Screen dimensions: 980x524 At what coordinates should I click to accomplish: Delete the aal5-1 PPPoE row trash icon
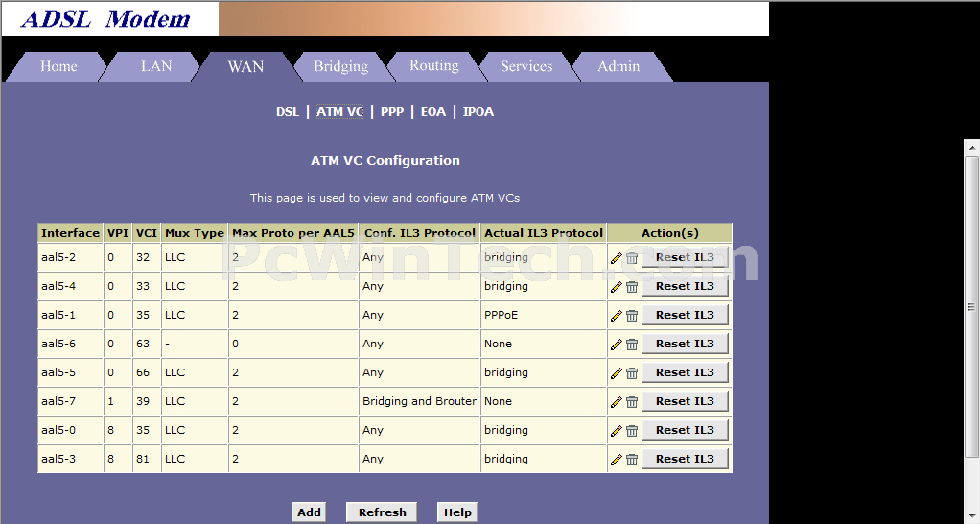click(632, 316)
